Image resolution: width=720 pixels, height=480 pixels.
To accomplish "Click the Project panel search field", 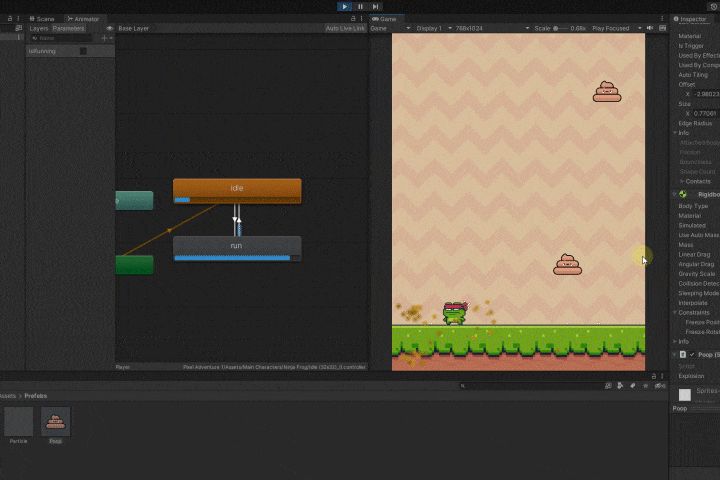I will [x=530, y=386].
